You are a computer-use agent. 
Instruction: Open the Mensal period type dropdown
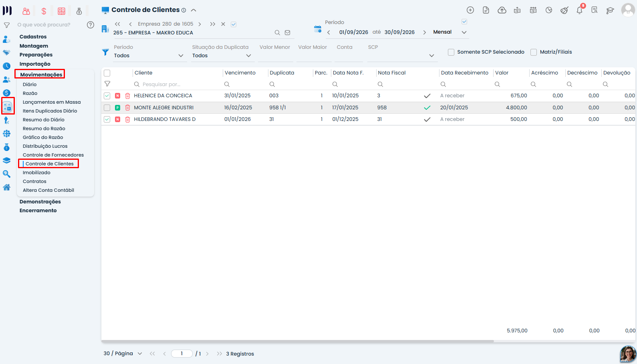point(450,32)
